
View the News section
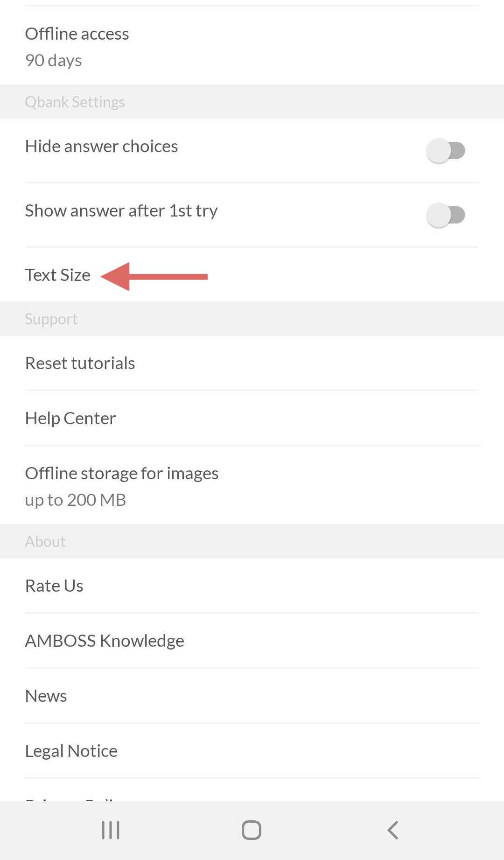click(45, 696)
